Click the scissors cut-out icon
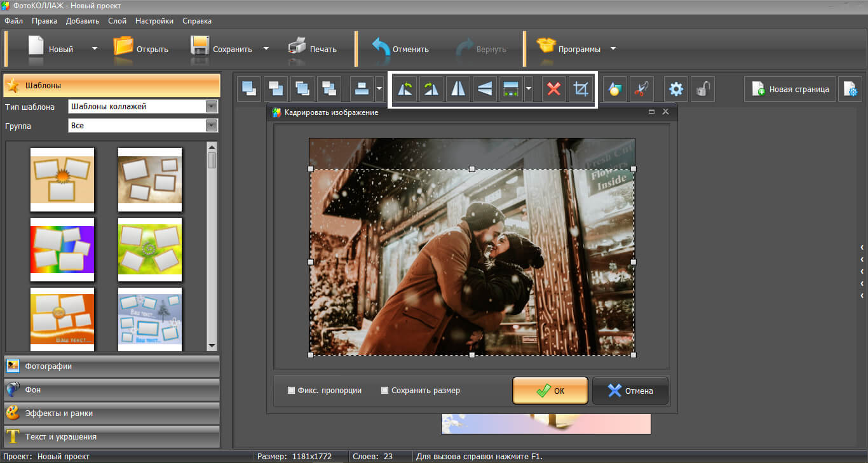 642,89
